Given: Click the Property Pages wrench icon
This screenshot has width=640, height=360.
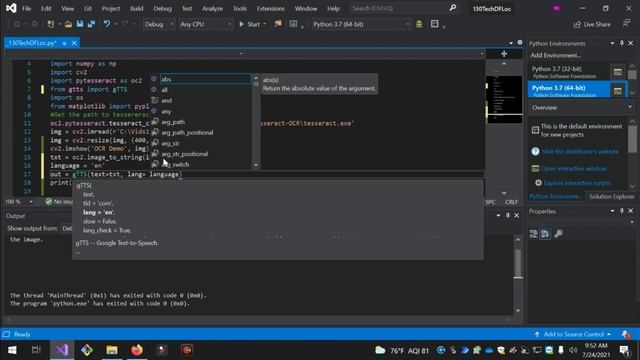Looking at the screenshot, I should 558,233.
